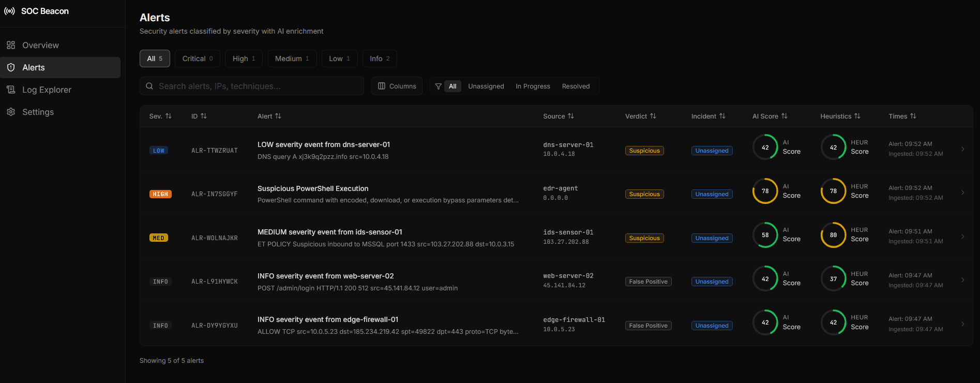980x383 pixels.
Task: Sort table by AI Score column
Action: [x=784, y=116]
